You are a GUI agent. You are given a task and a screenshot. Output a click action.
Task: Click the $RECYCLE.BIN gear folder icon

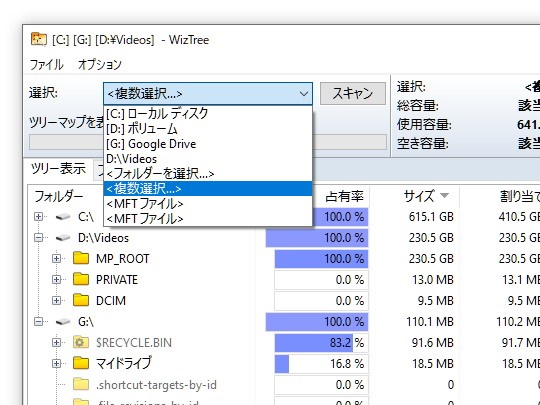tap(81, 342)
